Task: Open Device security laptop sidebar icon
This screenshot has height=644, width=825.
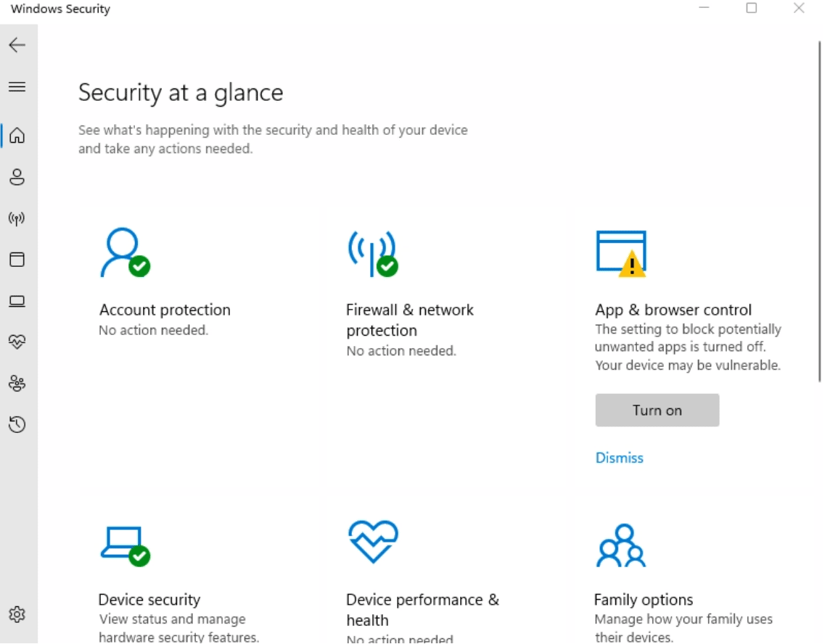Action: click(x=17, y=301)
